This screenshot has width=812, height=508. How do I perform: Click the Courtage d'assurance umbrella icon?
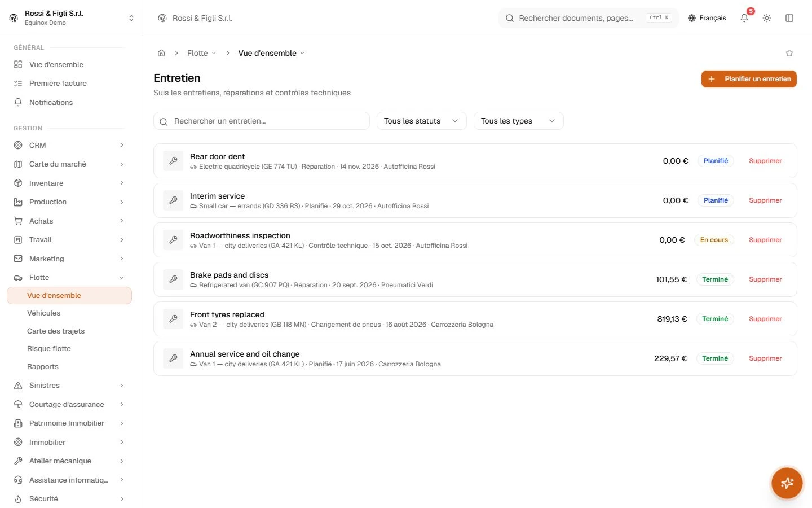click(x=18, y=404)
